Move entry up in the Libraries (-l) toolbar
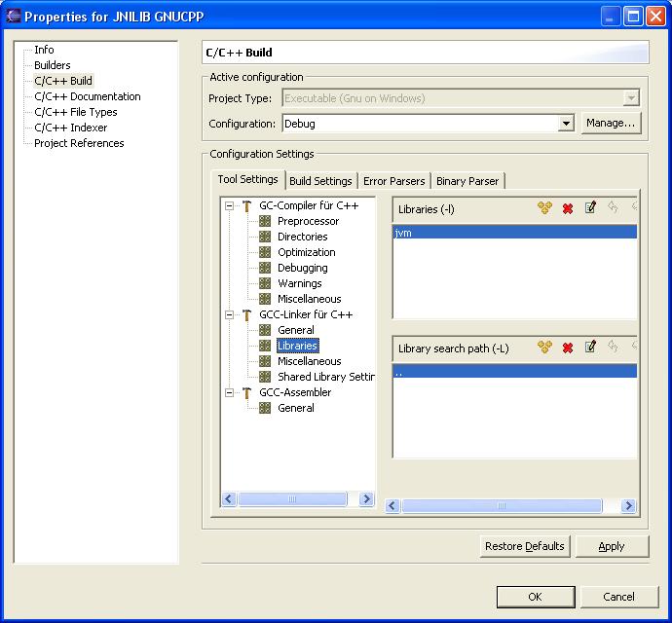Viewport: 672px width, 623px height. click(x=613, y=207)
